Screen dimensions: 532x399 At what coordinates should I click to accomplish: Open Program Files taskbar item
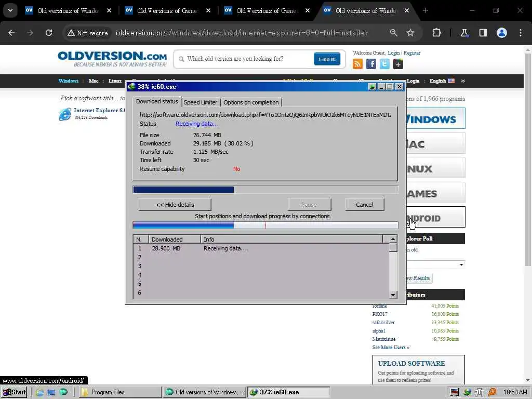click(121, 392)
